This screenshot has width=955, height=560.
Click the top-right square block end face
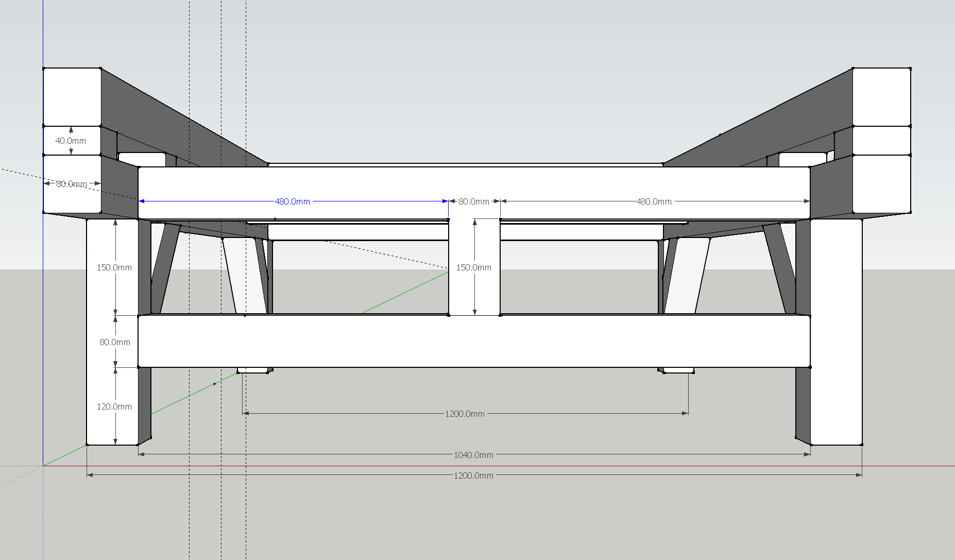click(x=881, y=96)
